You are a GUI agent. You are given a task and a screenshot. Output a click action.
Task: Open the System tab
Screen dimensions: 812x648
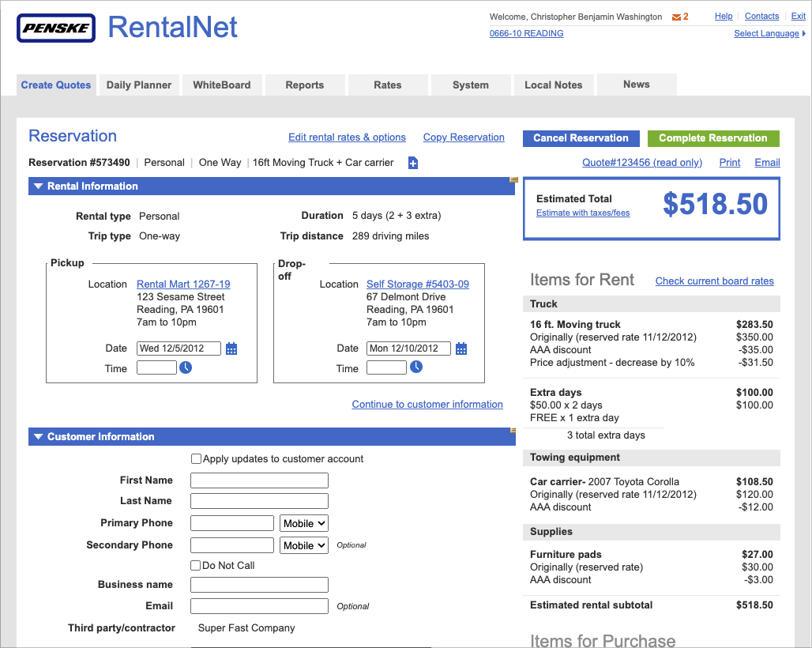click(470, 85)
